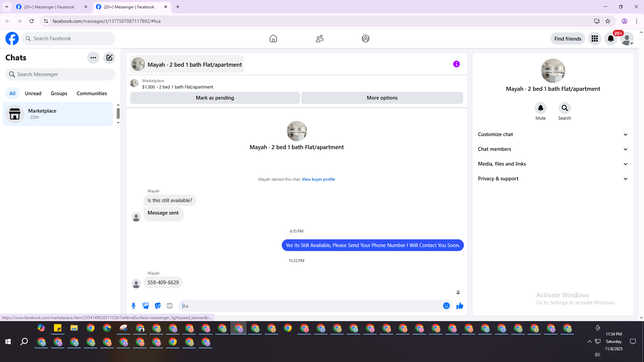Mute this conversation
This screenshot has height=362, width=644.
click(540, 108)
